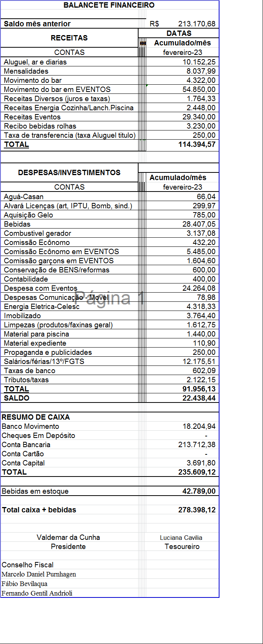
Task: Click the DATAS header cell
Action: click(x=179, y=33)
